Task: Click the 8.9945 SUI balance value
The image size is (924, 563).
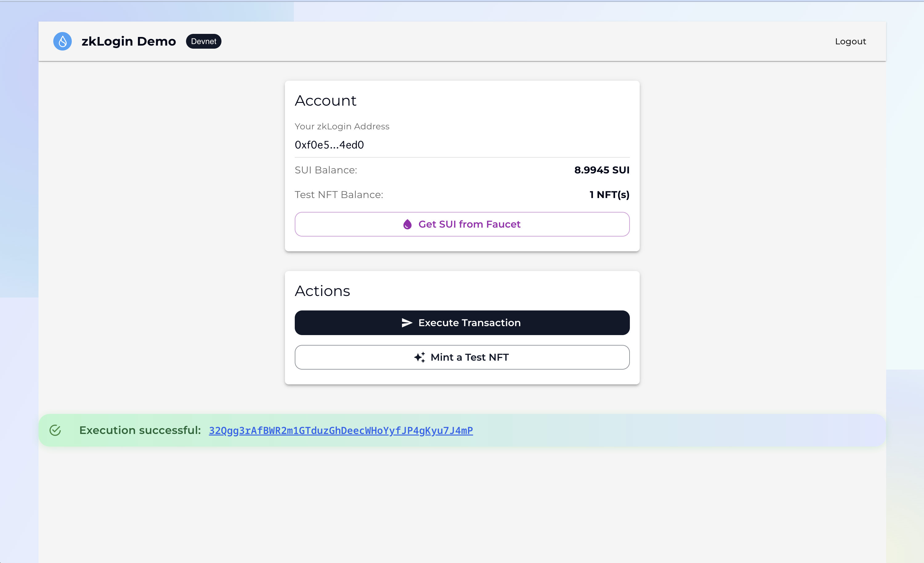Action: 602,170
